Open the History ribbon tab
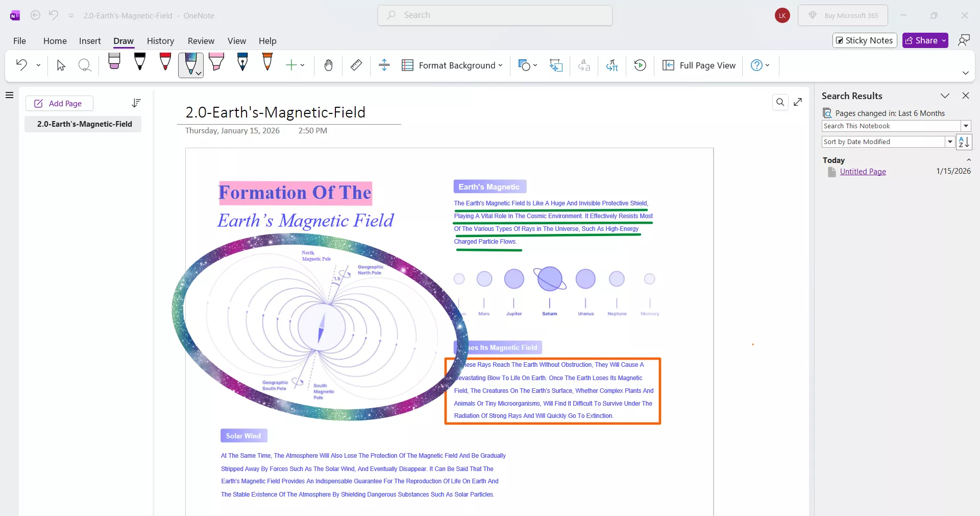980x516 pixels. pyautogui.click(x=160, y=41)
